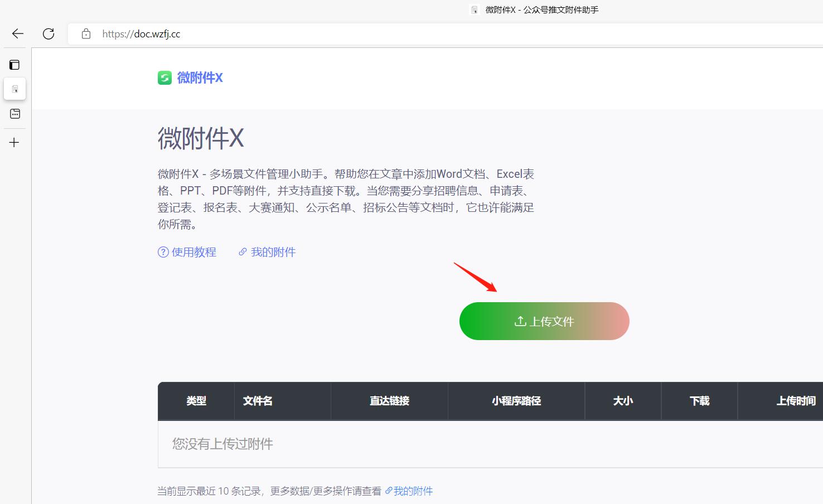Viewport: 823px width, 504px height.
Task: Click the active tab page icon in sidebar
Action: coord(14,88)
